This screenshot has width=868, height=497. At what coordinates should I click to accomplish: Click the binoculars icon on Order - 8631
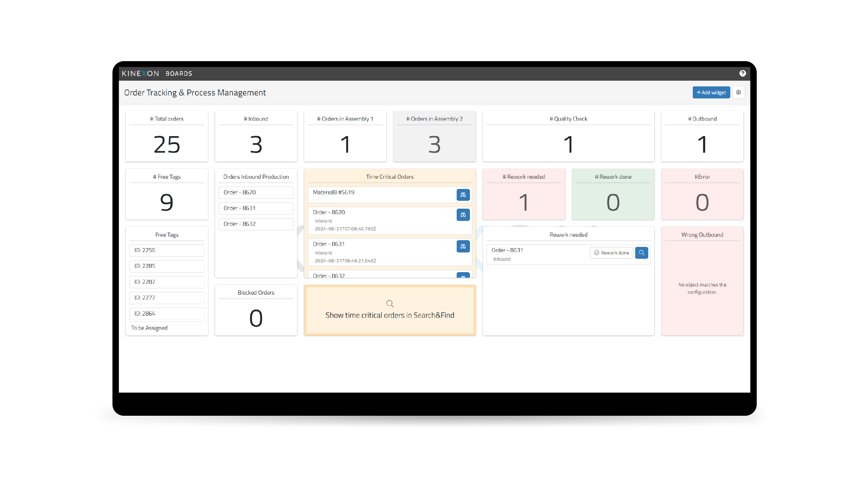pos(463,246)
